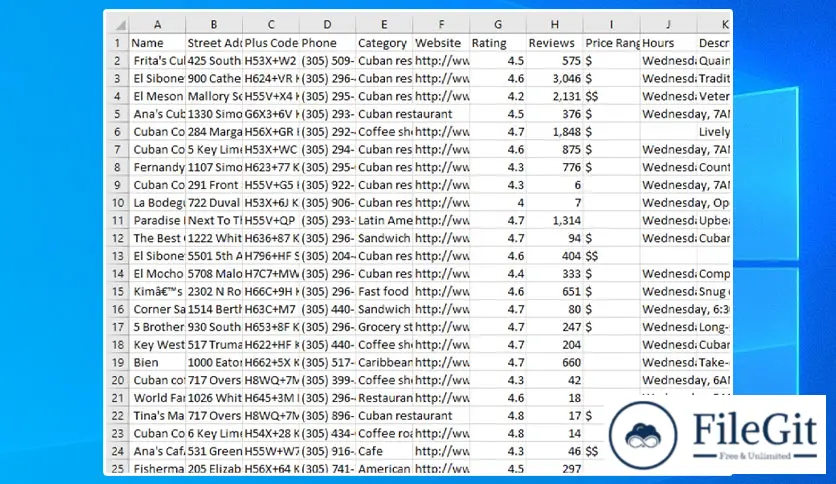Select column F header
836x484 pixels.
tap(441, 25)
